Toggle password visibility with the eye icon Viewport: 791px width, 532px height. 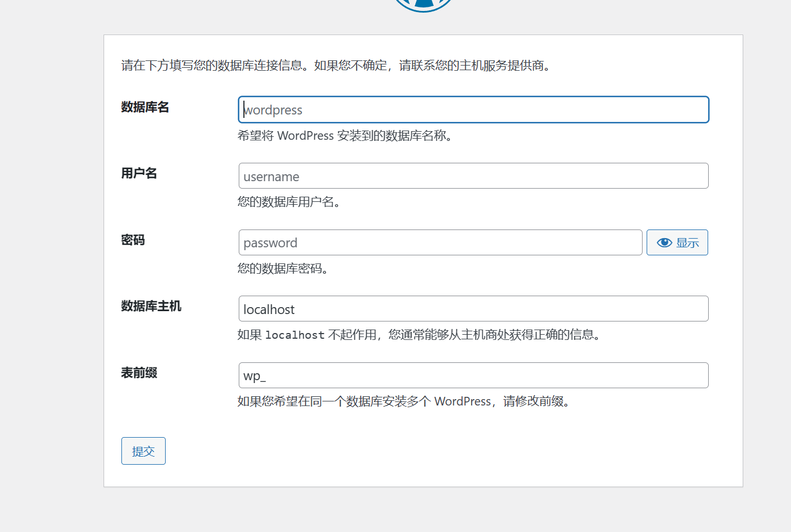click(677, 243)
